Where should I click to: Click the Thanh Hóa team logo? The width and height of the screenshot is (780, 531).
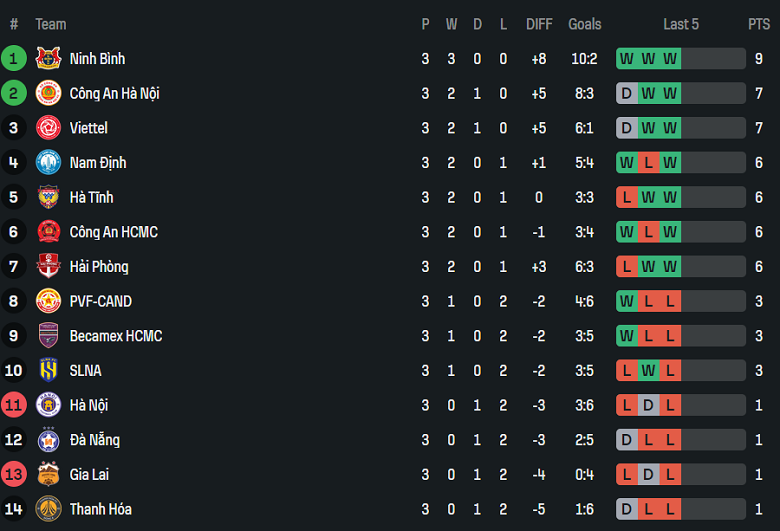coord(48,509)
